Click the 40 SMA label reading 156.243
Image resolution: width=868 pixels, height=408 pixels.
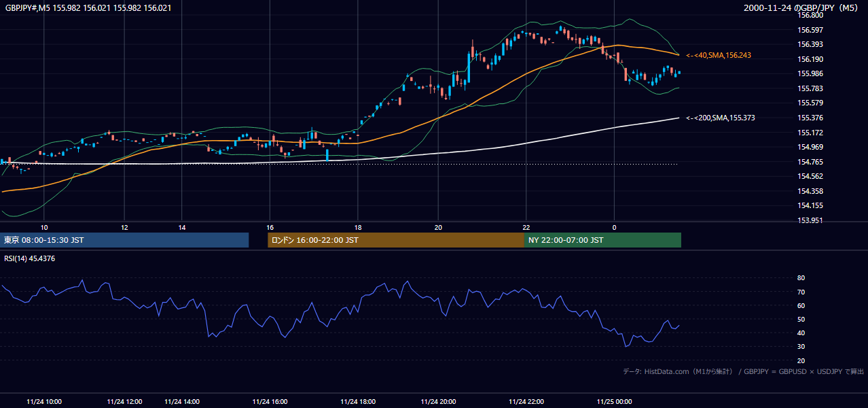point(719,55)
